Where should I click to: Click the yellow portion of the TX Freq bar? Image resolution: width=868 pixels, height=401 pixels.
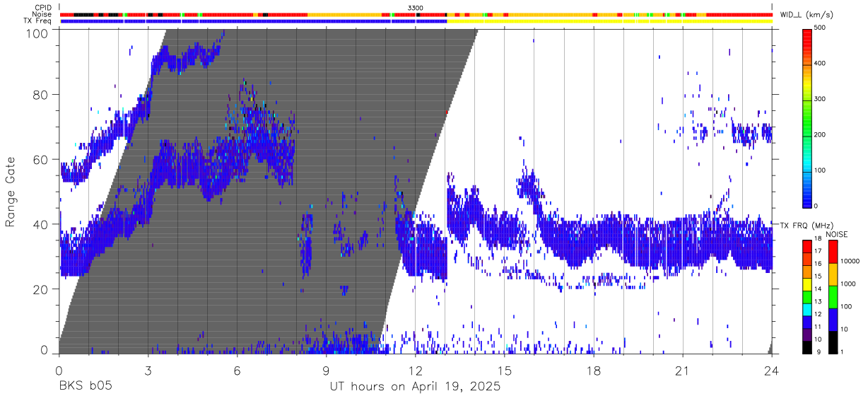[x=609, y=21]
